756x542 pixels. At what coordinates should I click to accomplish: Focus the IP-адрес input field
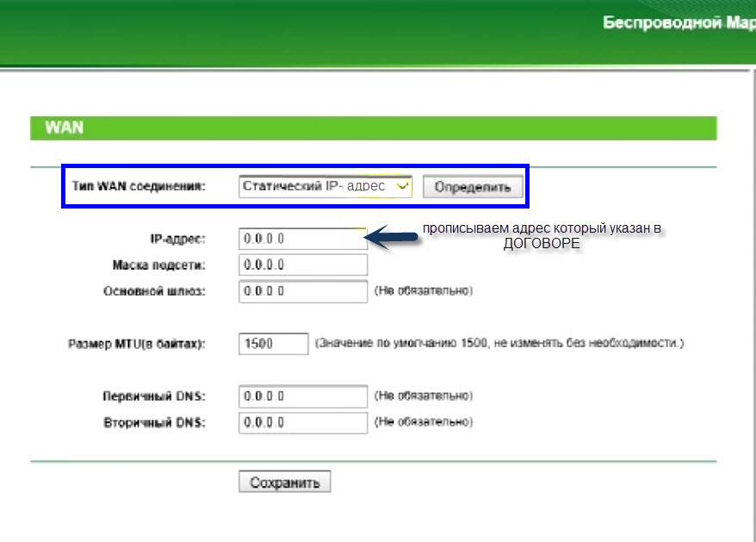[x=302, y=239]
